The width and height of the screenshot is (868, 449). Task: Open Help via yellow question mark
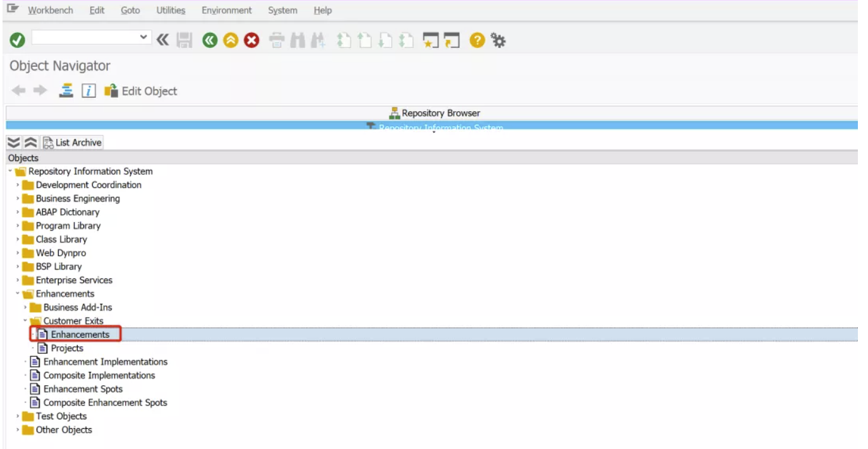[x=477, y=40]
